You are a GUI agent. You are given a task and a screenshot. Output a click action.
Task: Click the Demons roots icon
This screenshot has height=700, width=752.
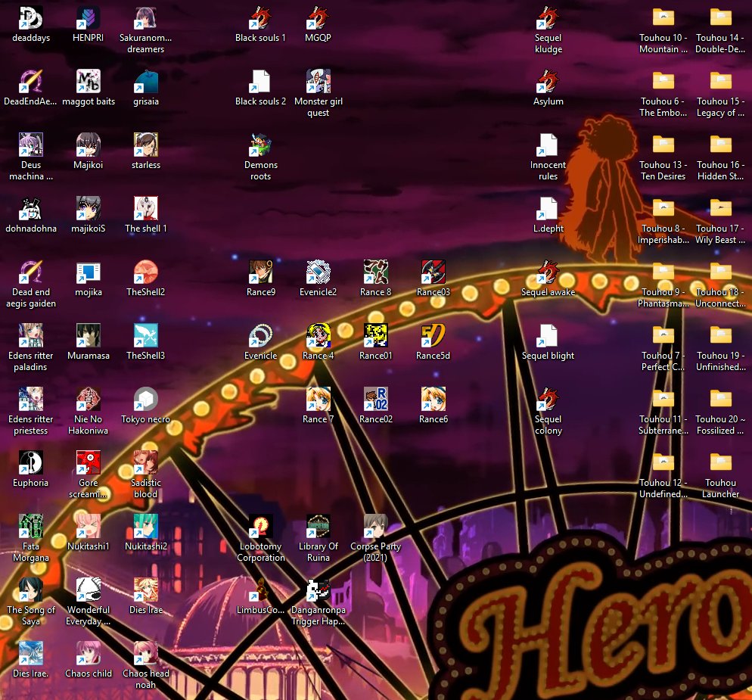pyautogui.click(x=260, y=145)
